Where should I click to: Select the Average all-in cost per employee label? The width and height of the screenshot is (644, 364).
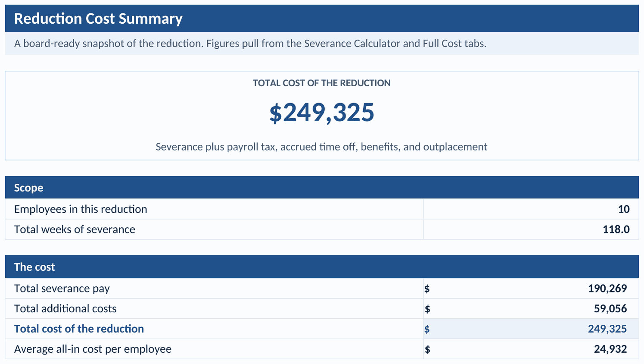pyautogui.click(x=93, y=349)
